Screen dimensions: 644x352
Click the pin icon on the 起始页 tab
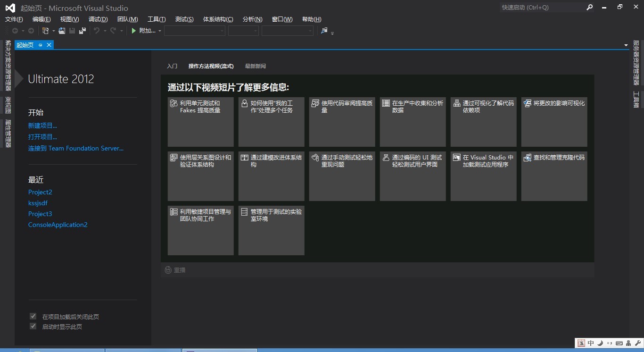pos(41,45)
